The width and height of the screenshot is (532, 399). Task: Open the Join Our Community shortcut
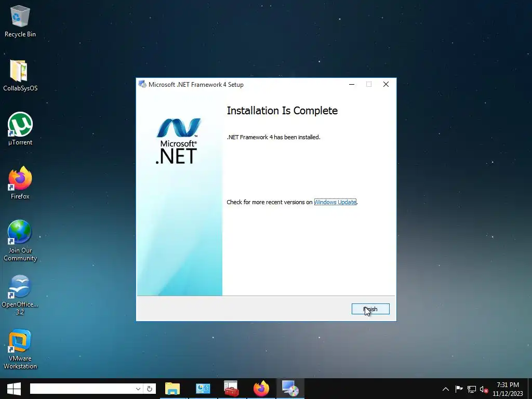pyautogui.click(x=20, y=241)
